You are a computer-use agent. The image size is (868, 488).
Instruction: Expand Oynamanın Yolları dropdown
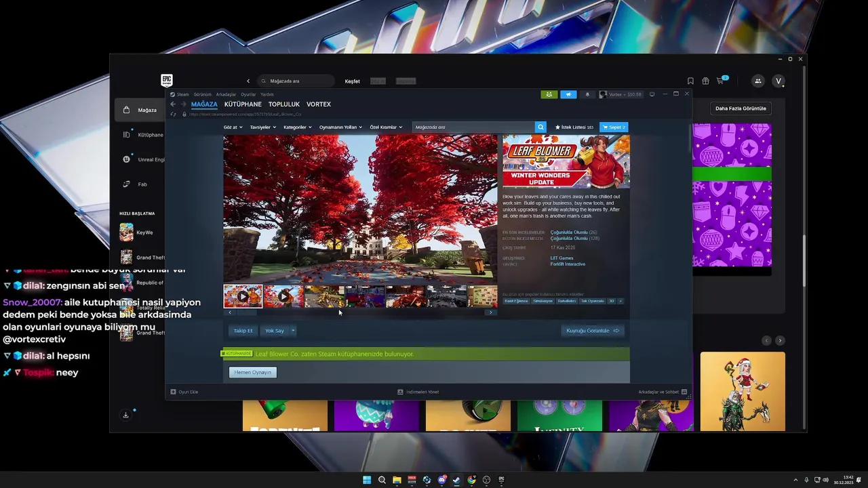(340, 127)
